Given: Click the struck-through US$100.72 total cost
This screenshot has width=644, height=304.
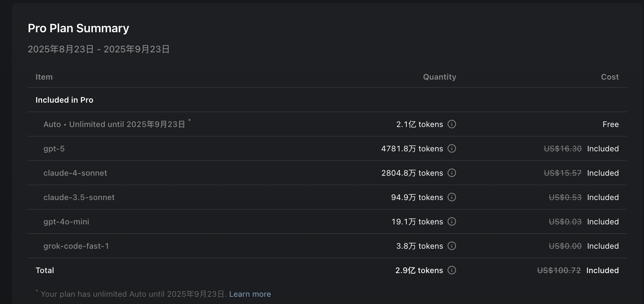Looking at the screenshot, I should 559,270.
